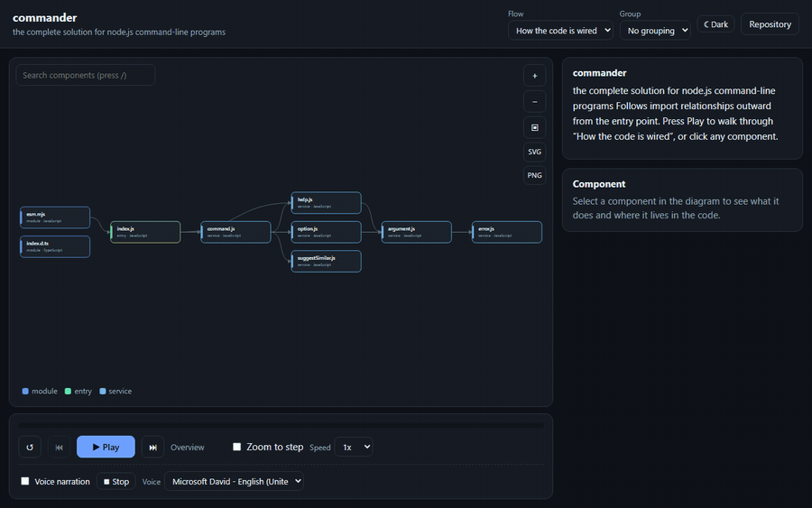Select the index.d.ts node
Image resolution: width=812 pixels, height=508 pixels.
pyautogui.click(x=55, y=246)
